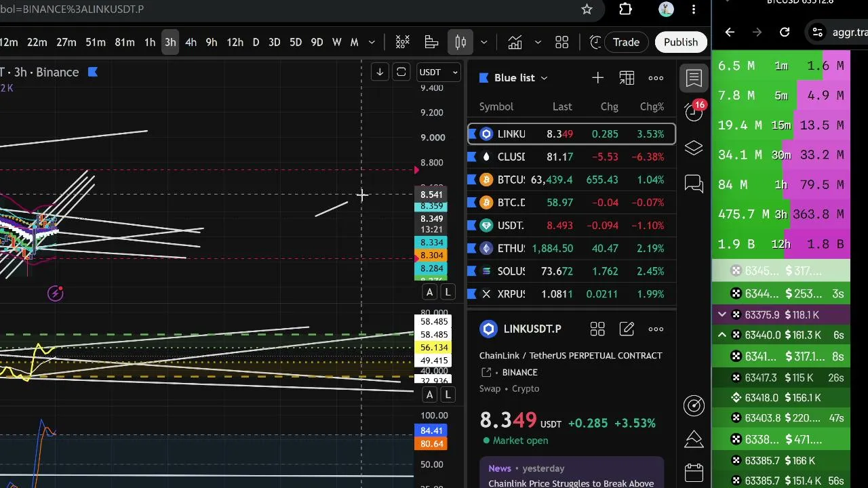Screen dimensions: 868x488
Task: Switch to 5D timeframe
Action: (296, 42)
